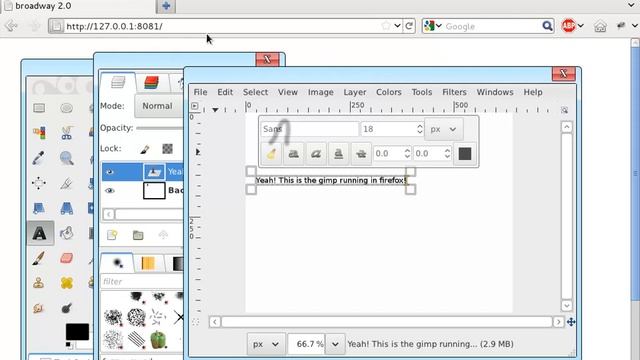Switch to the Layers tab

coord(118,82)
